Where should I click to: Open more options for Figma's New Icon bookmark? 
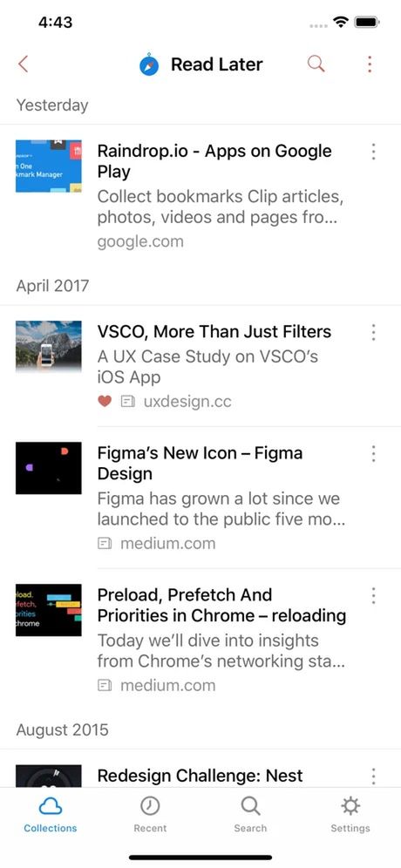pos(373,453)
